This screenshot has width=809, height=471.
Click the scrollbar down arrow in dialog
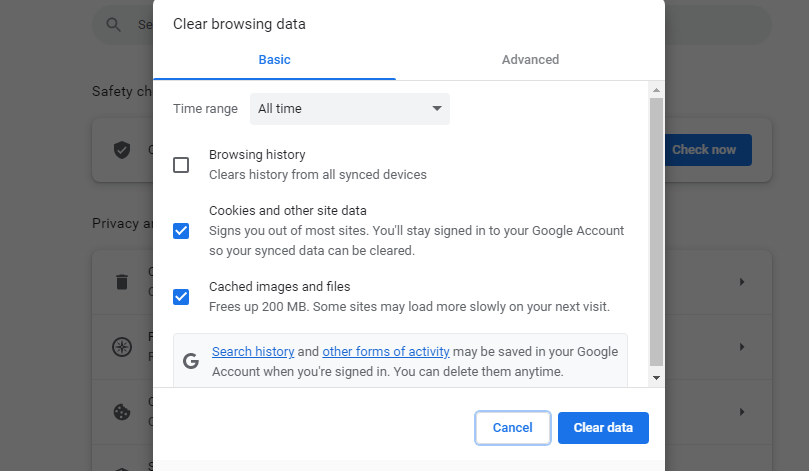click(x=656, y=378)
